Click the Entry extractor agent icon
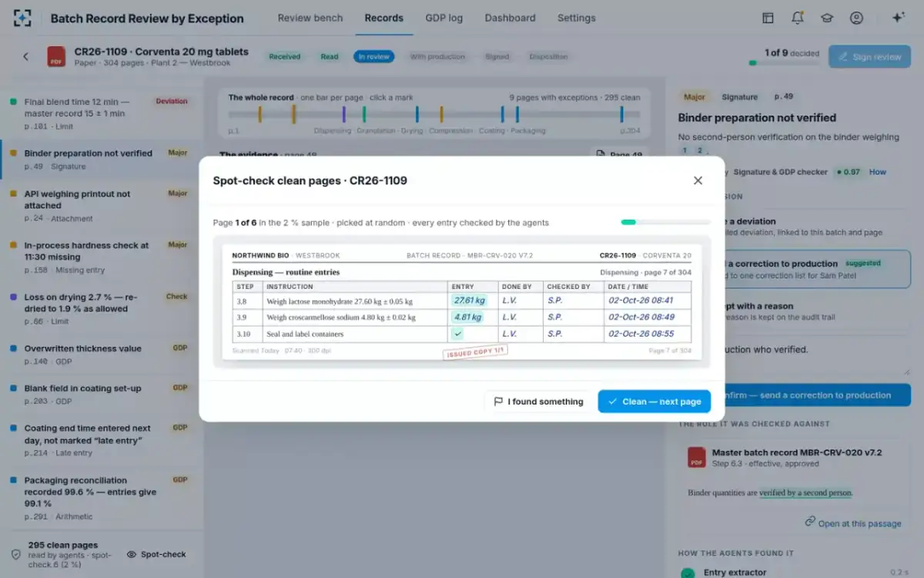924x578 pixels. [x=688, y=573]
